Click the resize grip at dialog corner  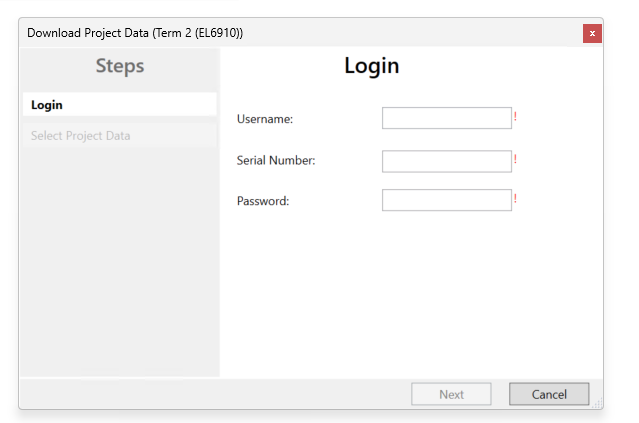[x=598, y=403]
